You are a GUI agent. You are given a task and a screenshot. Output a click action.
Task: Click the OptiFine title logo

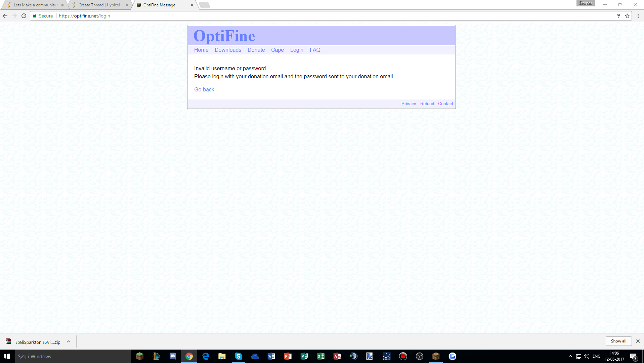pyautogui.click(x=224, y=36)
